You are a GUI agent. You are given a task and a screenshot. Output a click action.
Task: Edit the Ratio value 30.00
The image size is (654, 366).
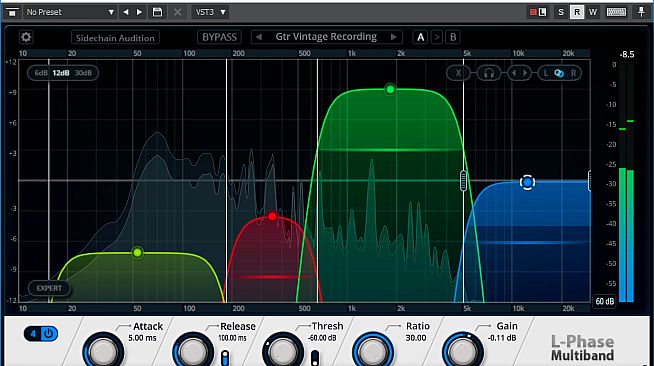416,338
